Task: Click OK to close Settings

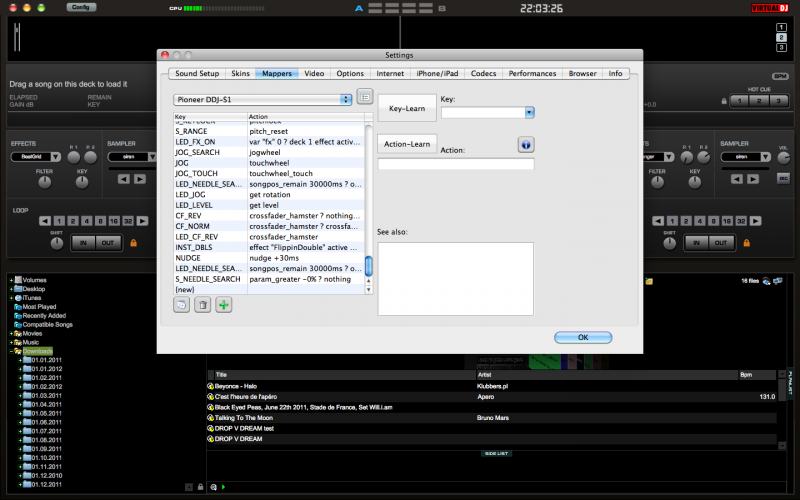Action: pos(582,337)
